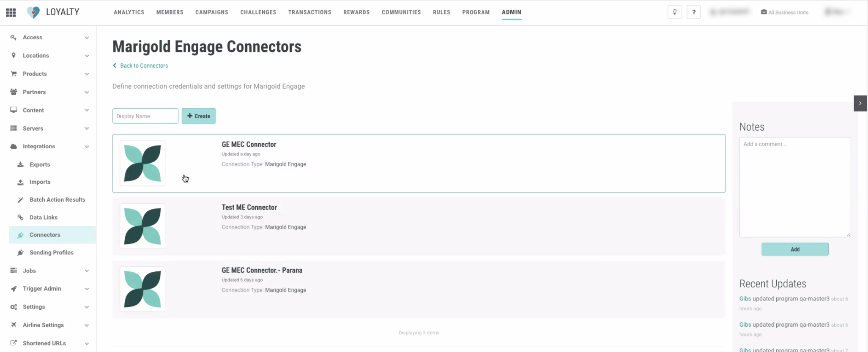This screenshot has width=868, height=352.
Task: Click the lightbulb tips icon
Action: click(674, 12)
